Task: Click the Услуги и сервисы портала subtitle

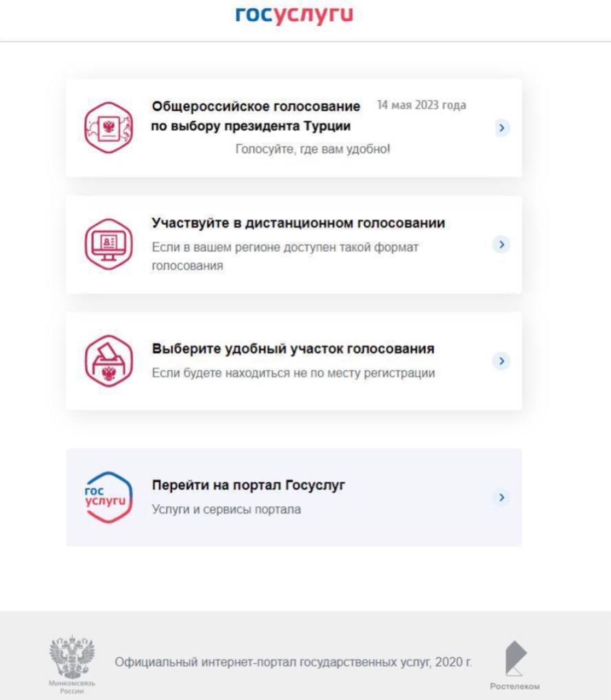Action: [x=226, y=509]
